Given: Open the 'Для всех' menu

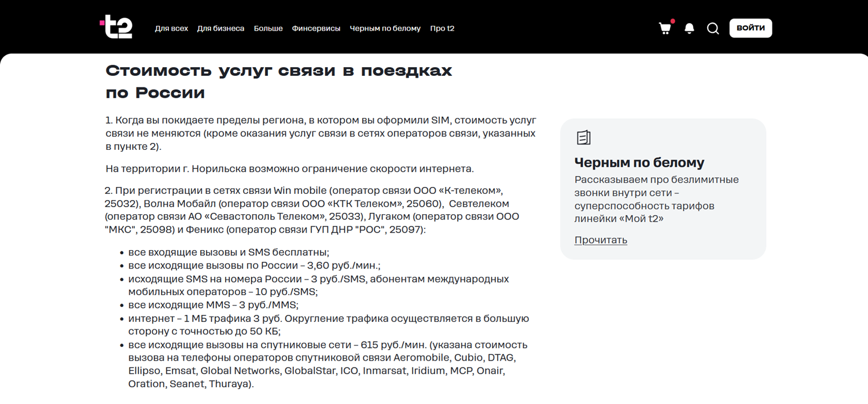Looking at the screenshot, I should coord(171,28).
